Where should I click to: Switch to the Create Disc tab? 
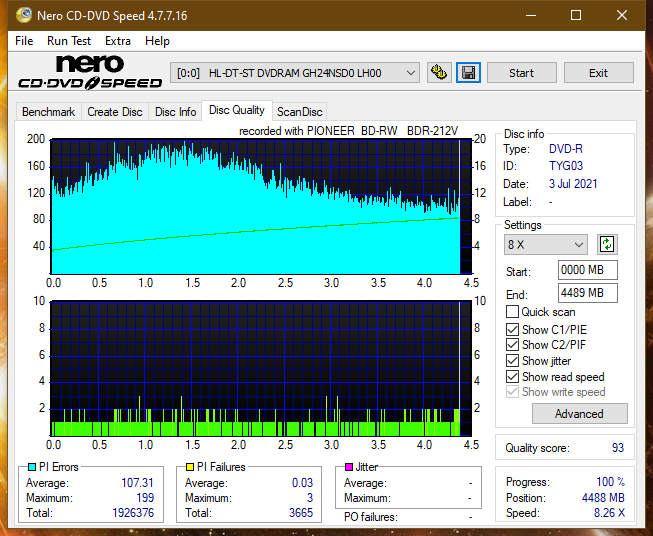[x=115, y=112]
